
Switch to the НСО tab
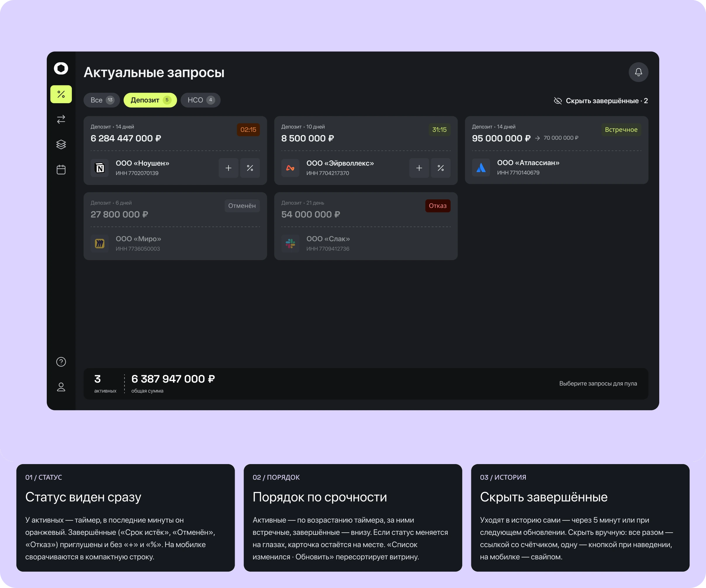[x=200, y=100]
